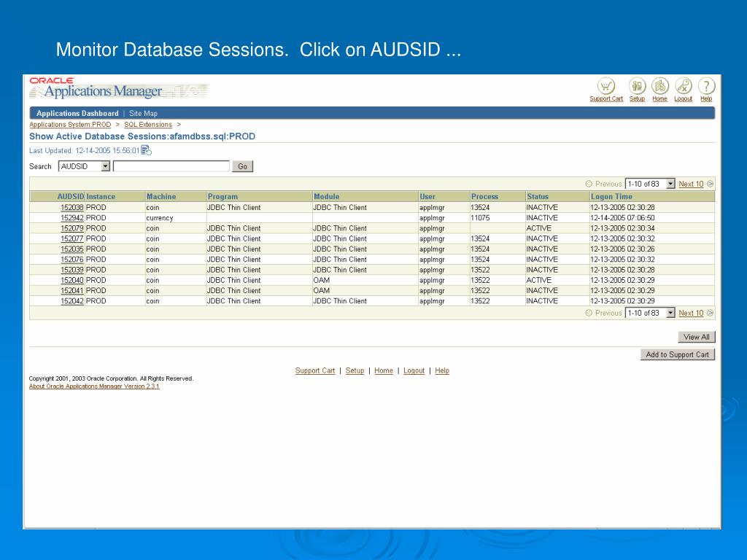Open the Setup icon in header
Screen dimensions: 747x560
(x=637, y=87)
